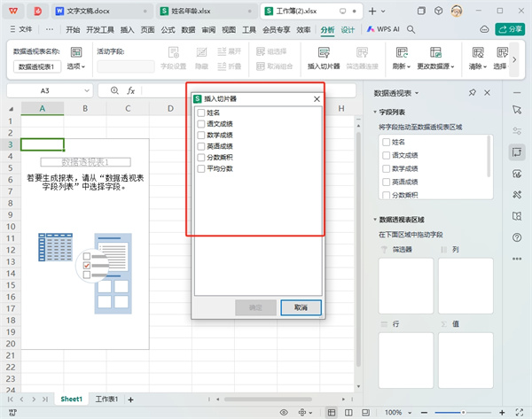Open the 数据 ribbon tab
The image size is (532, 419).
coord(188,29)
